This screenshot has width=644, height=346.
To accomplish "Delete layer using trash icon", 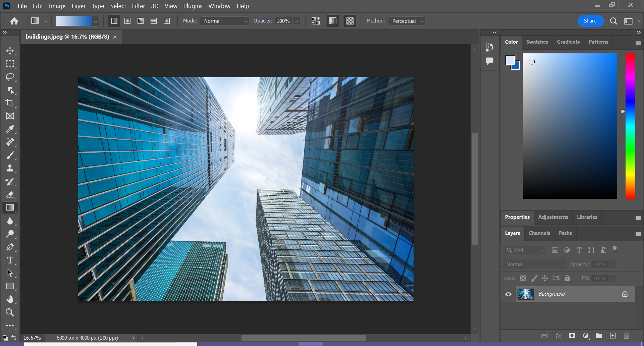I will pos(626,336).
